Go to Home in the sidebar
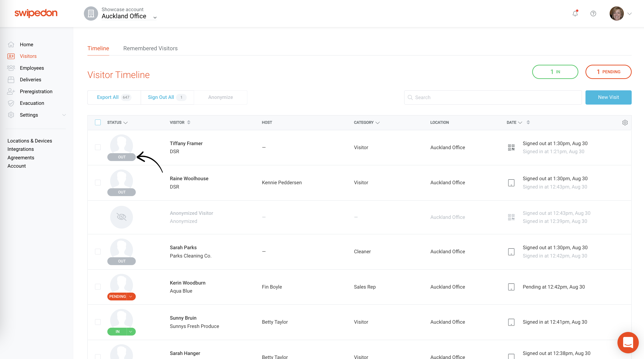The image size is (644, 359). [x=27, y=45]
